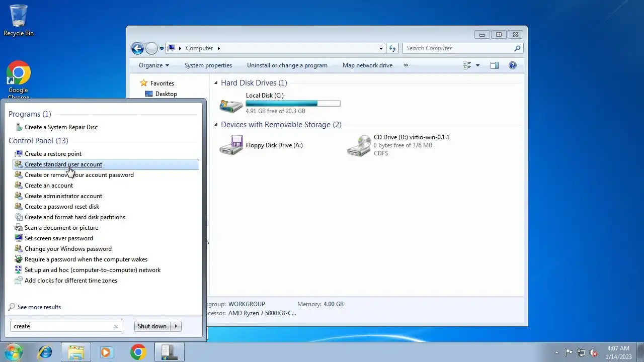This screenshot has height=362, width=644.
Task: Click the Local Disk (C:) capacity bar
Action: pyautogui.click(x=293, y=104)
